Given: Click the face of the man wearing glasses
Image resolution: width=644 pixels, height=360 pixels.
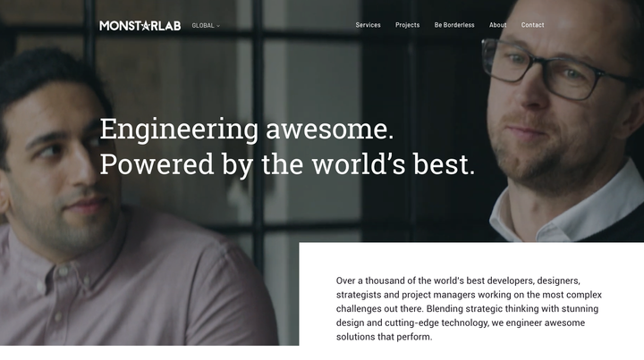Looking at the screenshot, I should pyautogui.click(x=547, y=95).
